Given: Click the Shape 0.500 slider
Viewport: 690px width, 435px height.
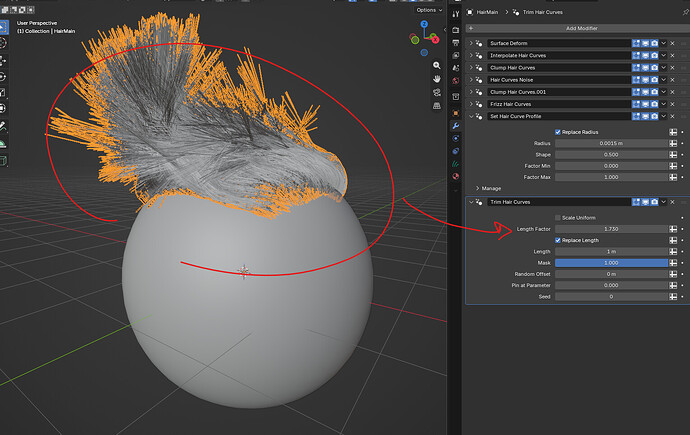Looking at the screenshot, I should [x=611, y=155].
